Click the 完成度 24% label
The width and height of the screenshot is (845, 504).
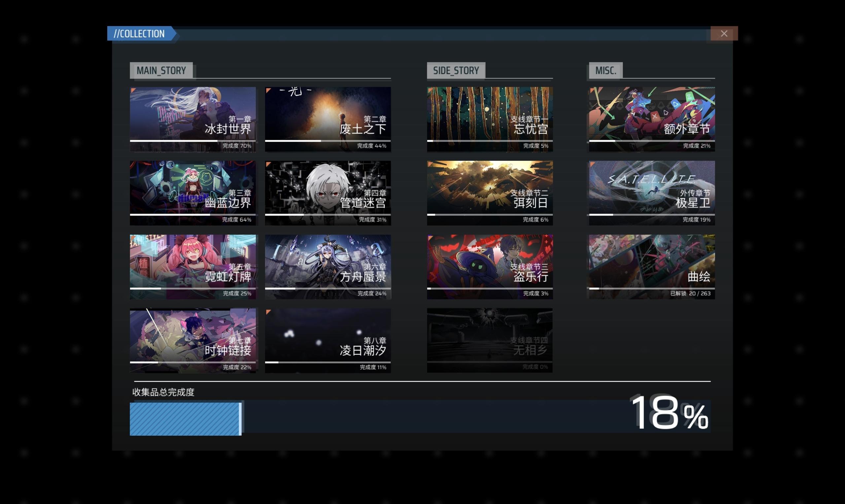[x=372, y=293]
